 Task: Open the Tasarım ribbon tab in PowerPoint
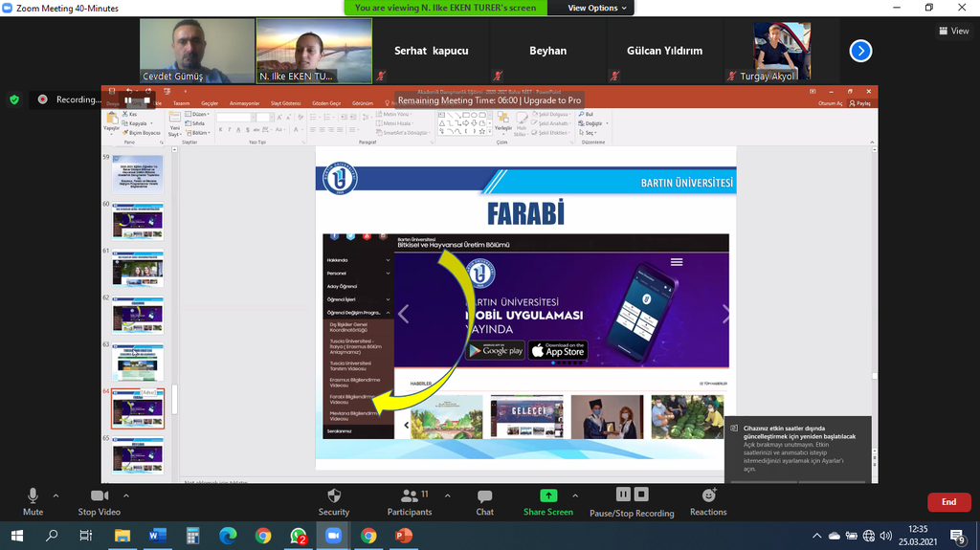pos(181,103)
